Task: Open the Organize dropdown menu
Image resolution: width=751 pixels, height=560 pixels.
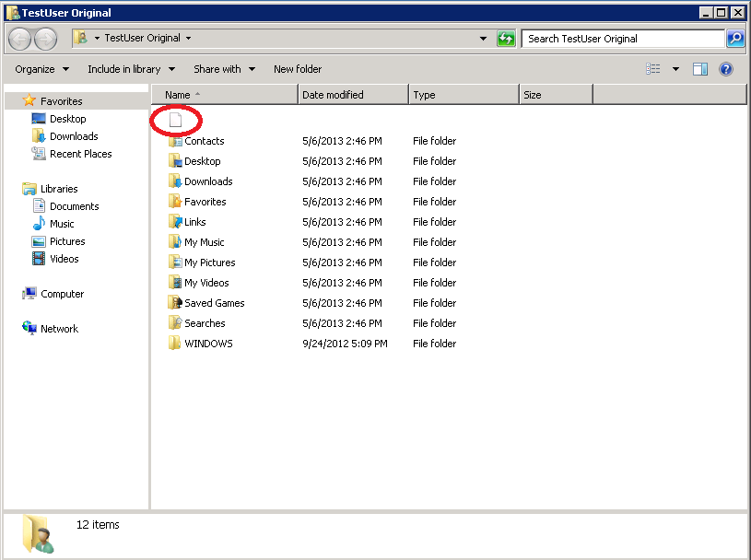Action: [42, 69]
